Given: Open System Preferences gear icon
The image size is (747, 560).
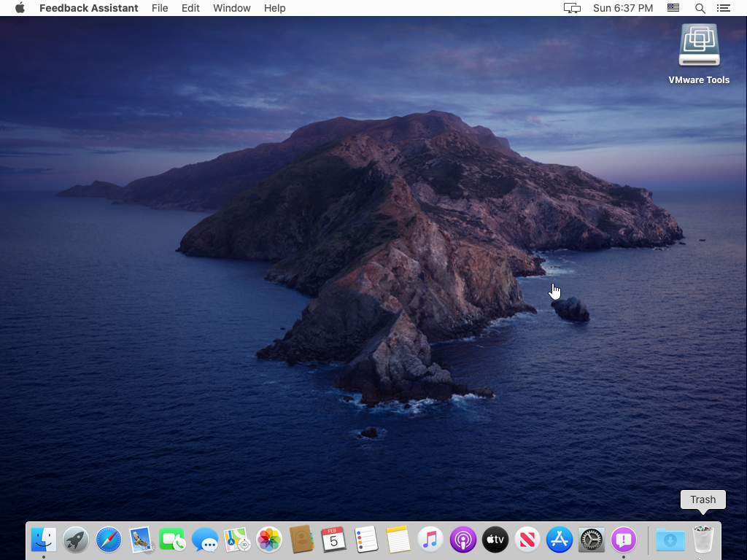Looking at the screenshot, I should (592, 540).
